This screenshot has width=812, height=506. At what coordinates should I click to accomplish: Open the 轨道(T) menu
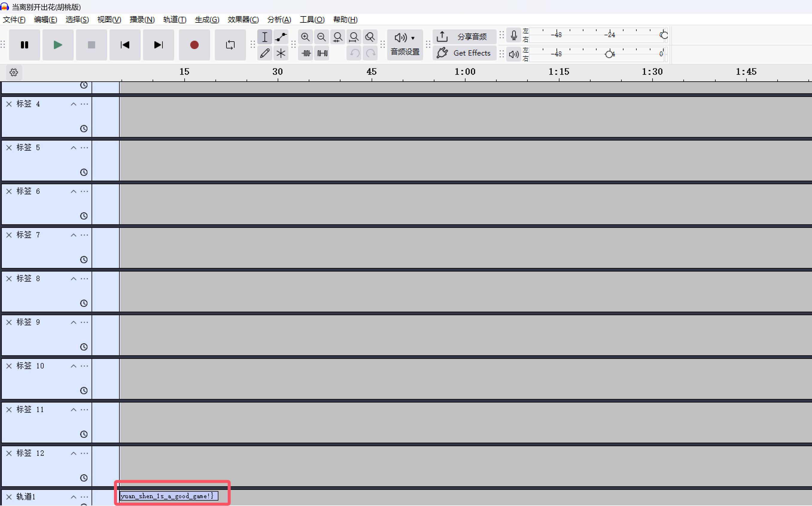point(174,19)
